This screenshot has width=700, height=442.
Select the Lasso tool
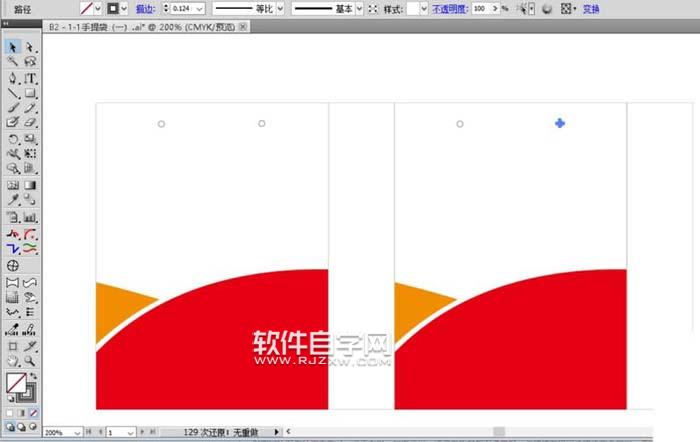[29, 62]
